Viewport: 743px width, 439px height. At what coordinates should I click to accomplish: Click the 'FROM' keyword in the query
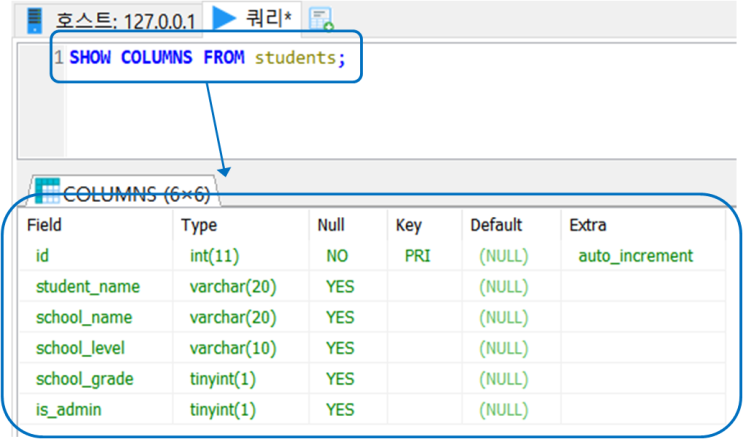[x=224, y=57]
